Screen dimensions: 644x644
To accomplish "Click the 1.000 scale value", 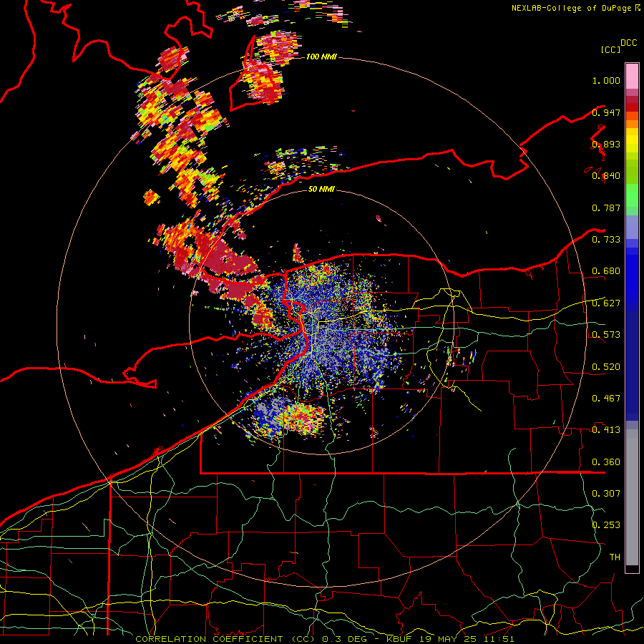I will click(x=606, y=80).
